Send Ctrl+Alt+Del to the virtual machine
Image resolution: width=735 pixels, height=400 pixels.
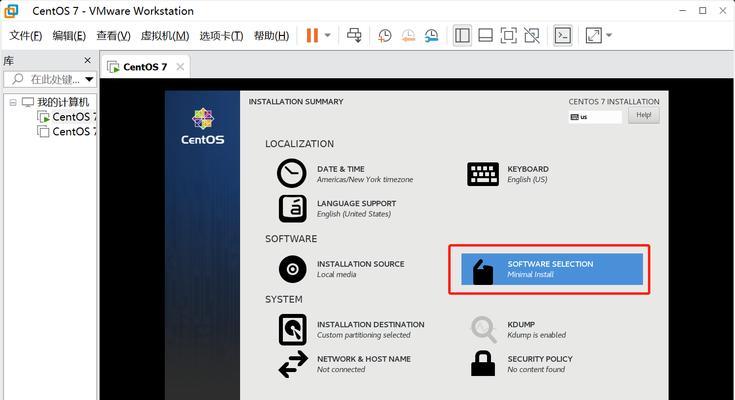tap(354, 36)
